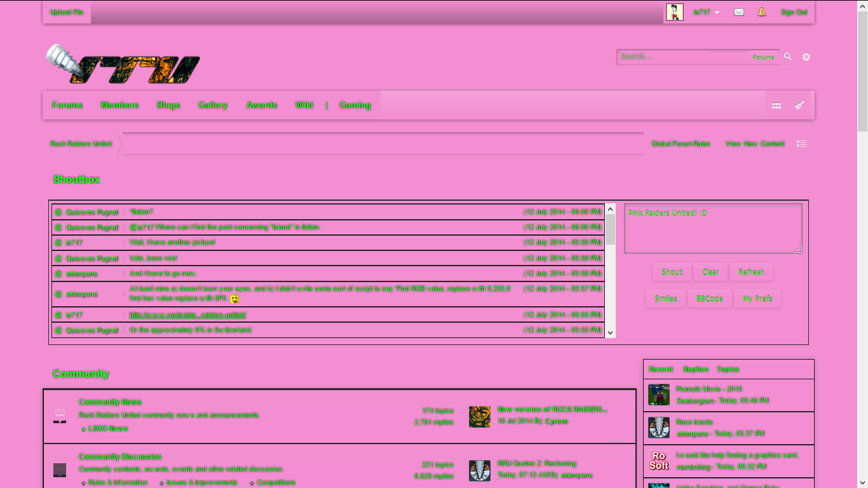Open the Forums search scope dropdown
The height and width of the screenshot is (488, 868).
[x=763, y=57]
